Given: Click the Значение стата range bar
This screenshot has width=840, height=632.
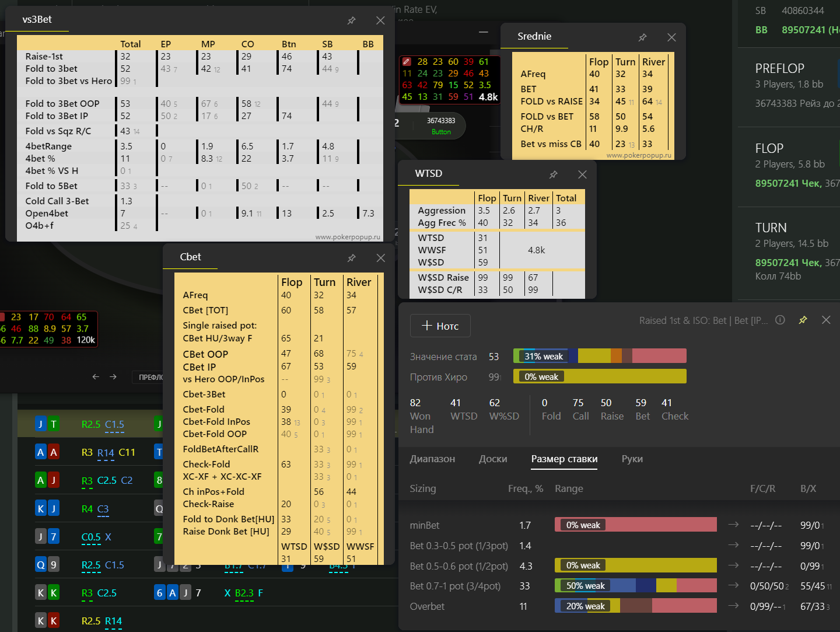Looking at the screenshot, I should click(600, 356).
